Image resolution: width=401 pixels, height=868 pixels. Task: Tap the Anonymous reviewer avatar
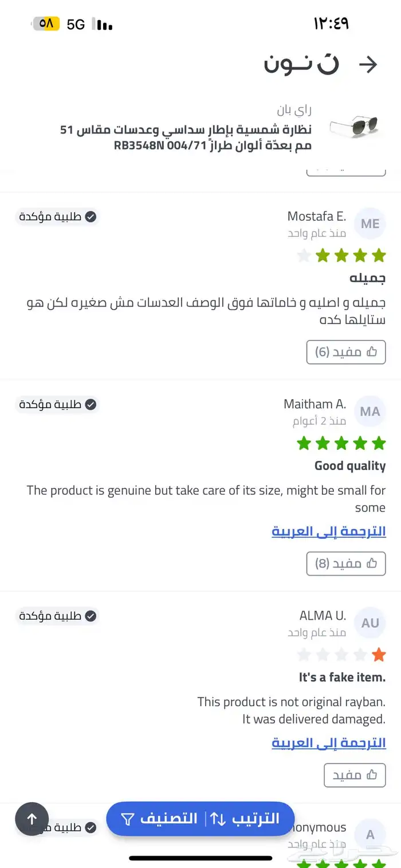[370, 834]
